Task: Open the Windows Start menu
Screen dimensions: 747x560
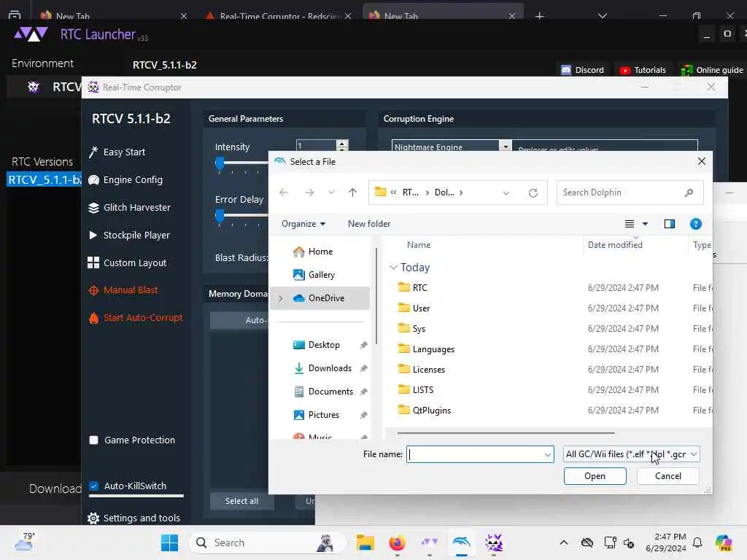Action: [x=169, y=542]
